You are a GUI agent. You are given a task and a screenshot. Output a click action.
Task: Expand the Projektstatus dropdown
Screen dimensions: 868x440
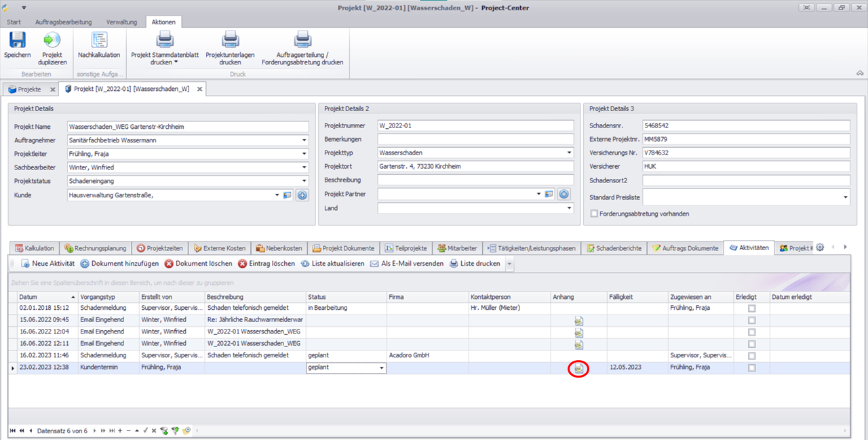[304, 181]
